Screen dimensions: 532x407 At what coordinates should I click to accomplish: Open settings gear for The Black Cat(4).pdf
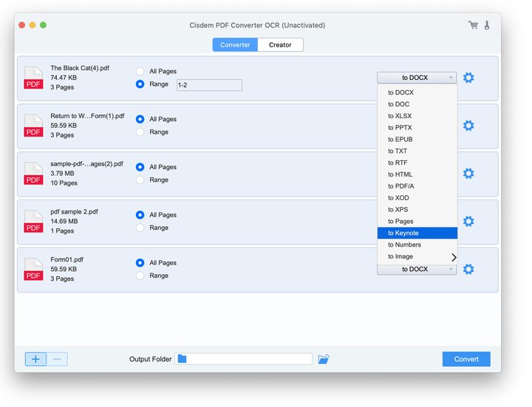coord(468,78)
